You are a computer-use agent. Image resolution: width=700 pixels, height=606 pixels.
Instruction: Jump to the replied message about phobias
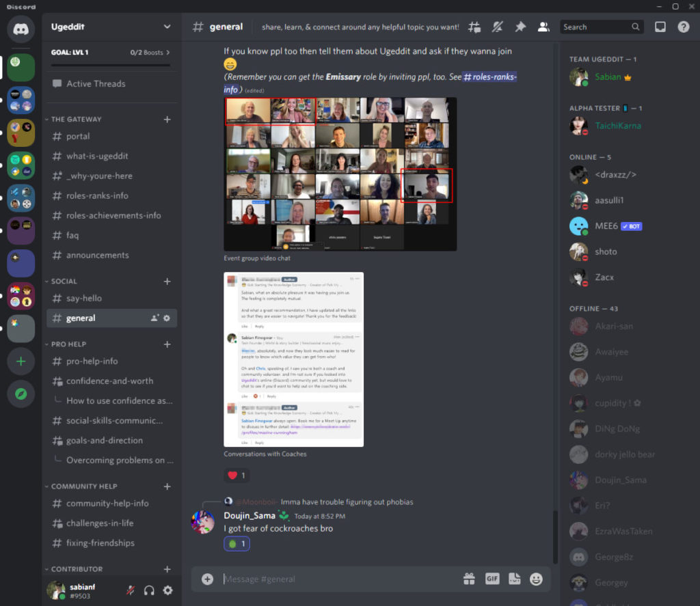point(347,502)
